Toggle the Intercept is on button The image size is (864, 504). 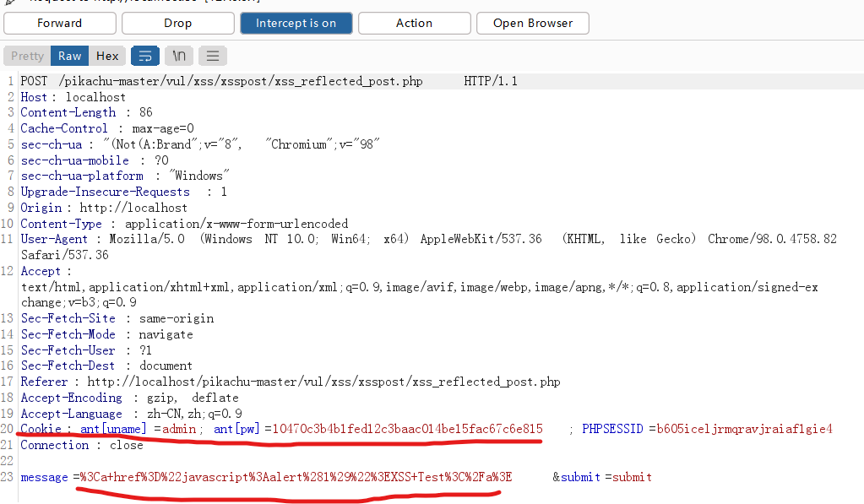[x=296, y=23]
